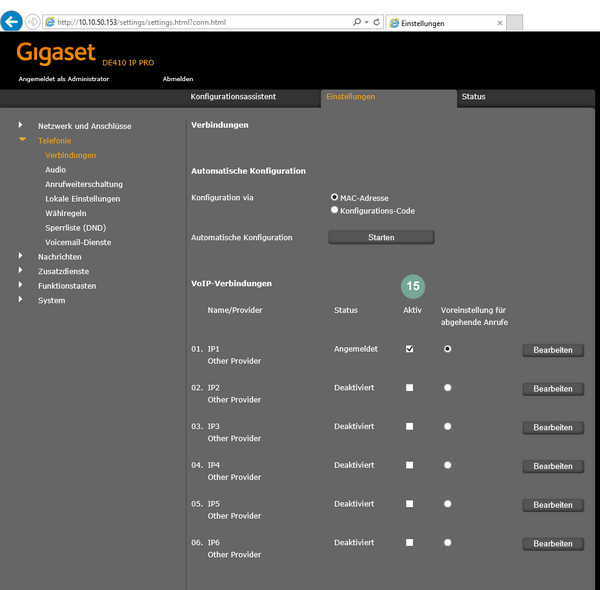Set IP2 as default outgoing connection
This screenshot has width=600, height=590.
click(x=447, y=387)
